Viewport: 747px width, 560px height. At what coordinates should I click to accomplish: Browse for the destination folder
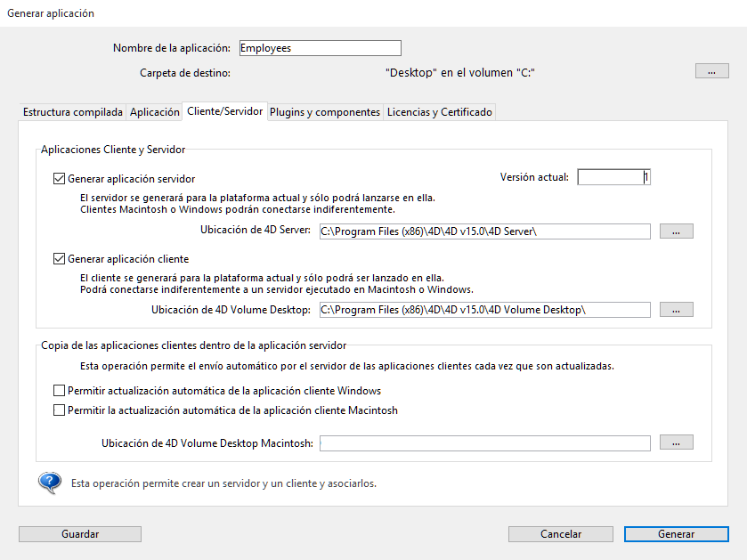[x=711, y=72]
